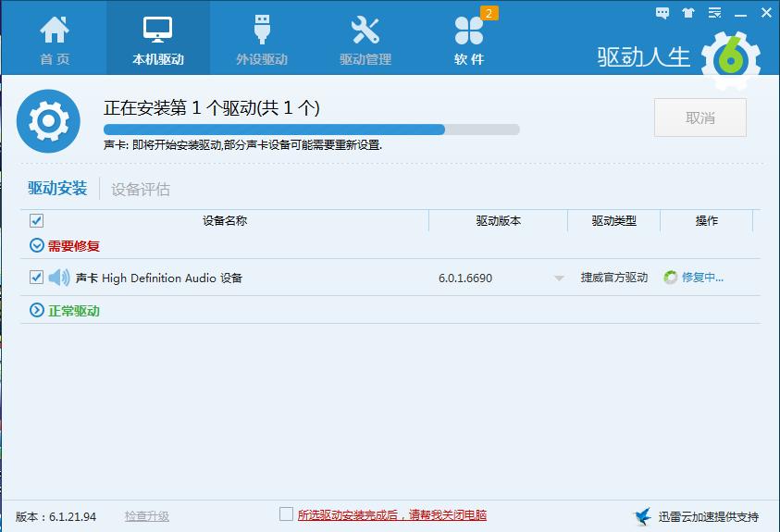Open the skin shirt icon
The width and height of the screenshot is (780, 532).
(687, 13)
